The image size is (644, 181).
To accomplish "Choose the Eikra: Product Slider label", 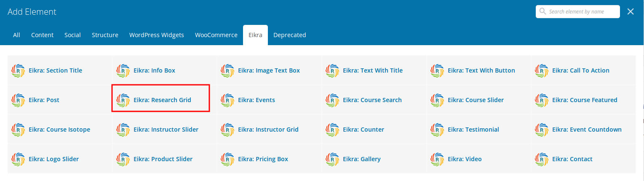I will [163, 159].
